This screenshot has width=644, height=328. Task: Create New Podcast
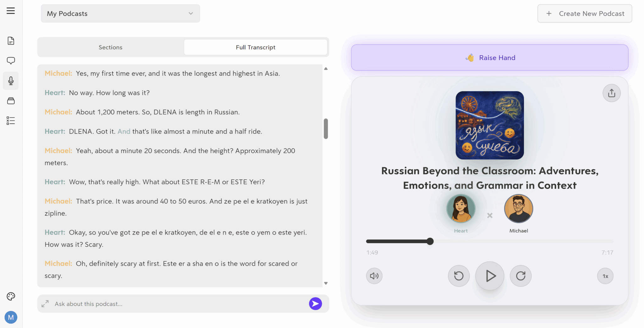(584, 13)
